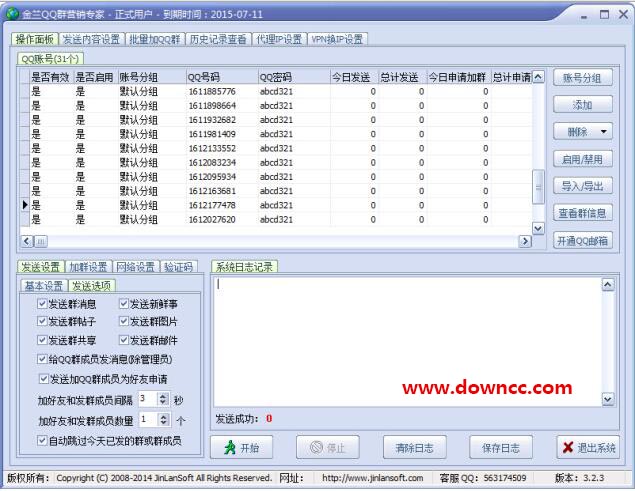The image size is (635, 491).
Task: Select the 系统日志记录 tab
Action: (244, 267)
